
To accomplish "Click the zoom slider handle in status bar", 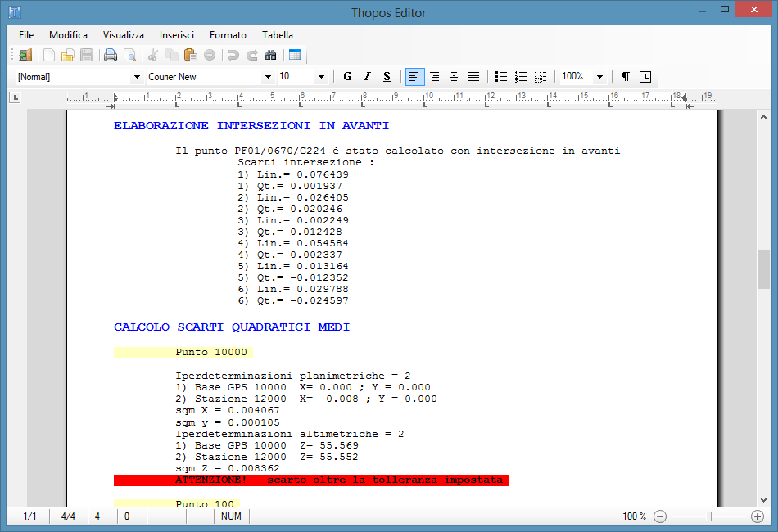I will [x=709, y=516].
